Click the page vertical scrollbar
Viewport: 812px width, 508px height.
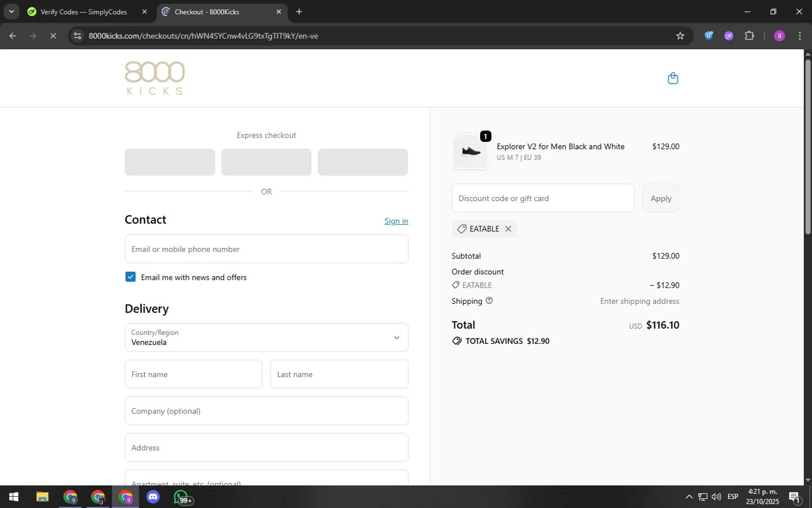click(808, 146)
